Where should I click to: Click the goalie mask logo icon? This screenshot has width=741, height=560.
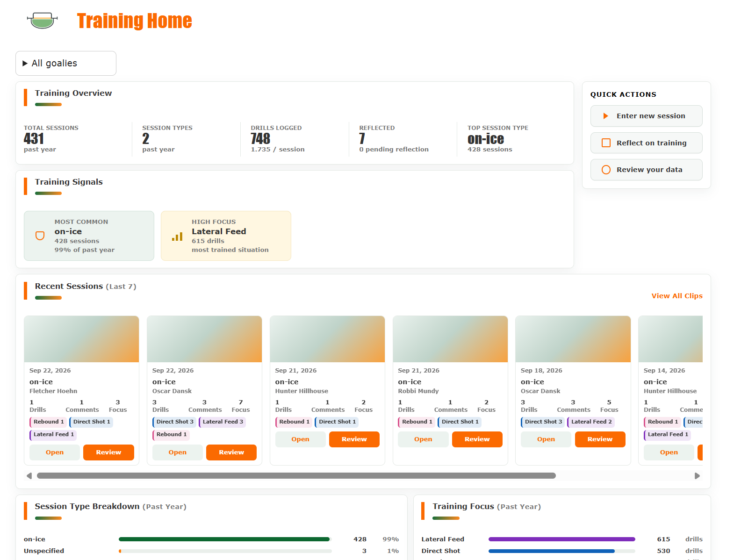coord(43,20)
